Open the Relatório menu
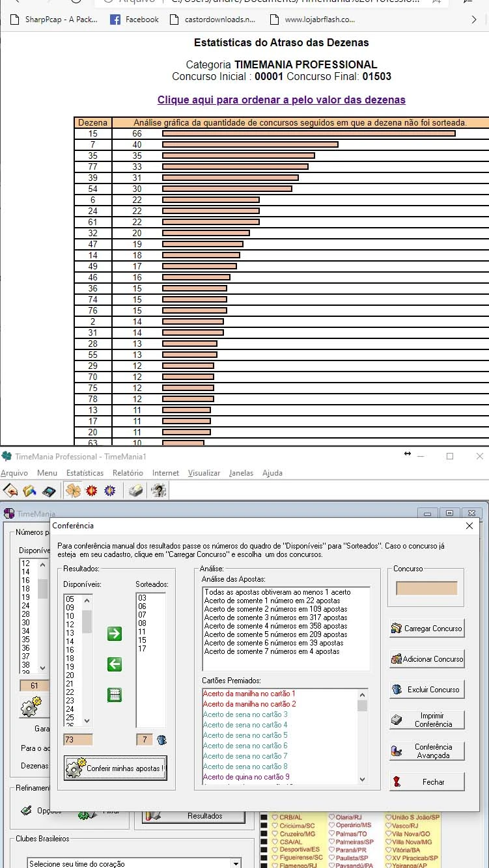The height and width of the screenshot is (868, 489). point(128,473)
